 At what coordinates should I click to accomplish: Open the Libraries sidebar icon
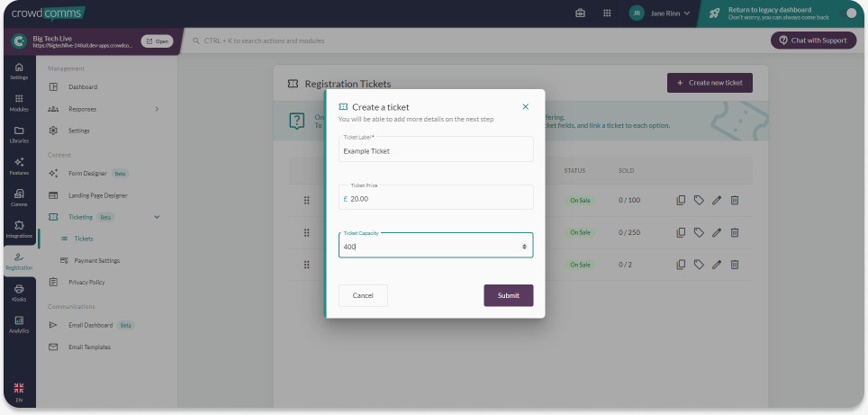tap(19, 134)
